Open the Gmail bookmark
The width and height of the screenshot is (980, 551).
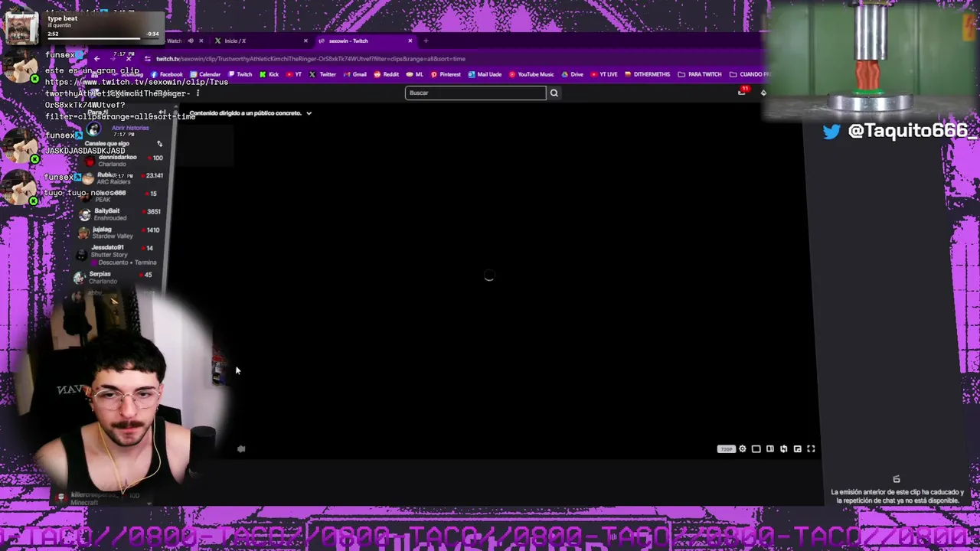coord(354,74)
